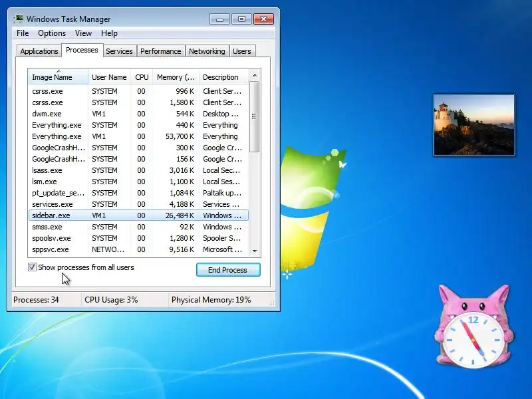
Task: Open the View menu
Action: coord(83,33)
